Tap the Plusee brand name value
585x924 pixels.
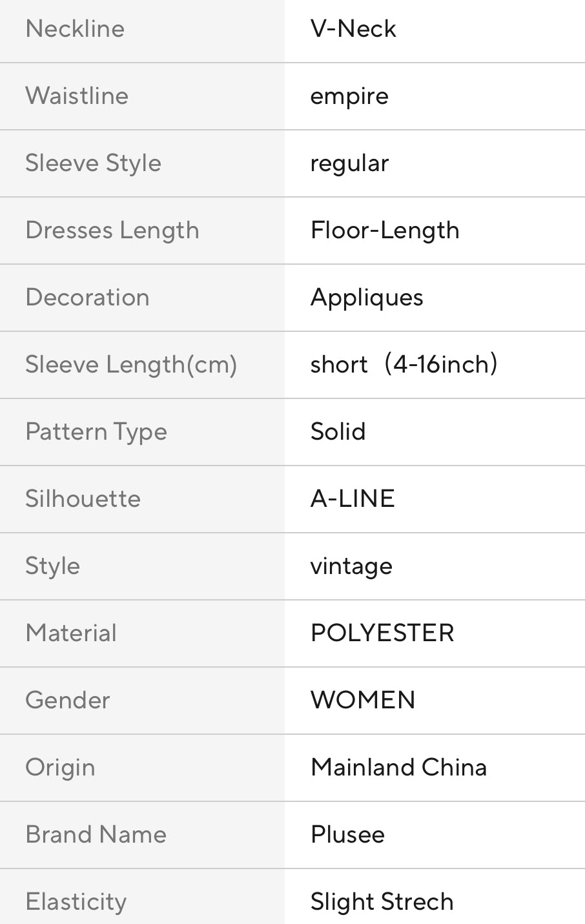click(x=347, y=835)
